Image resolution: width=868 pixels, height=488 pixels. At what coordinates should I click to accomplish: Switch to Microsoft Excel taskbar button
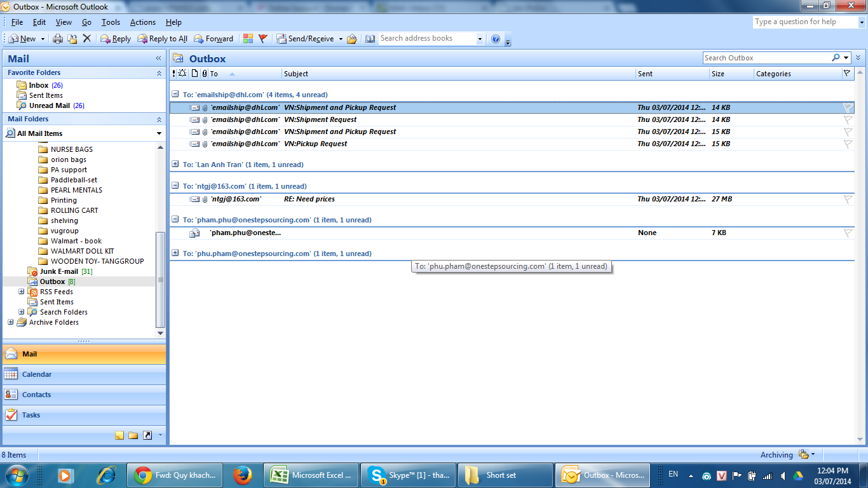click(x=311, y=475)
